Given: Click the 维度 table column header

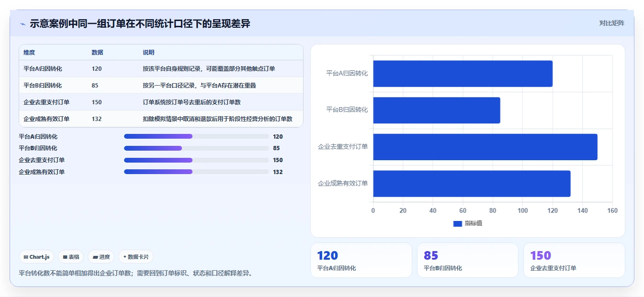Looking at the screenshot, I should pyautogui.click(x=29, y=53).
